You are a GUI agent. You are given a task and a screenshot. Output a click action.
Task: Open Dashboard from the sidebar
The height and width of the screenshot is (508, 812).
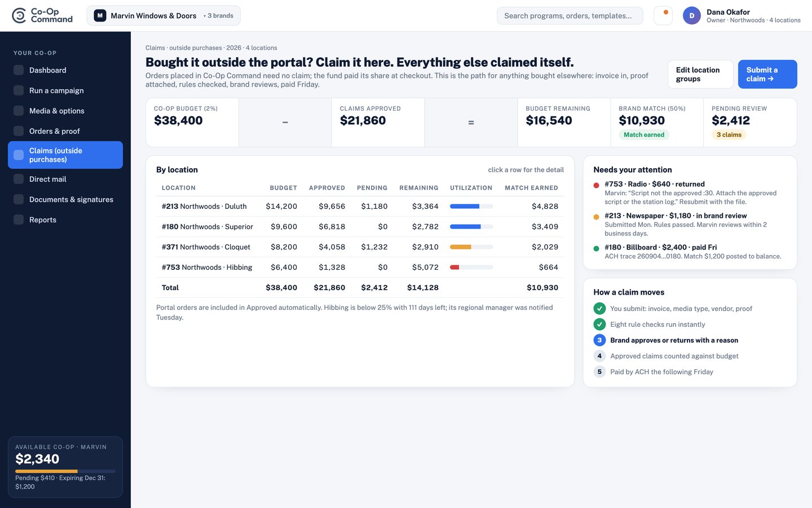point(65,70)
